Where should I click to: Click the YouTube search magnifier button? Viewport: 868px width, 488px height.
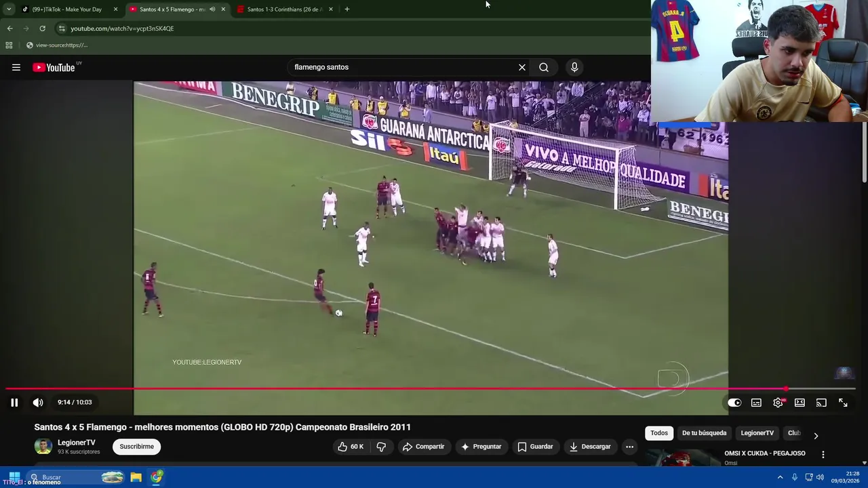(x=544, y=67)
